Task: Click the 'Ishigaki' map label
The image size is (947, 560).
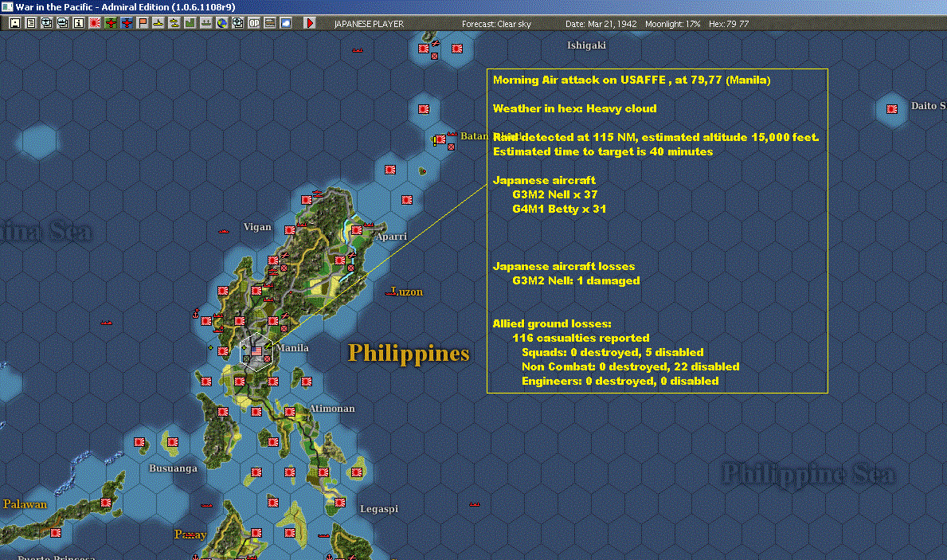Action: (x=586, y=45)
